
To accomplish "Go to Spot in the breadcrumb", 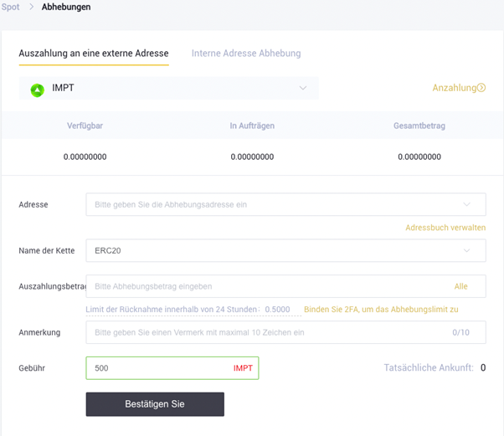I will click(10, 7).
